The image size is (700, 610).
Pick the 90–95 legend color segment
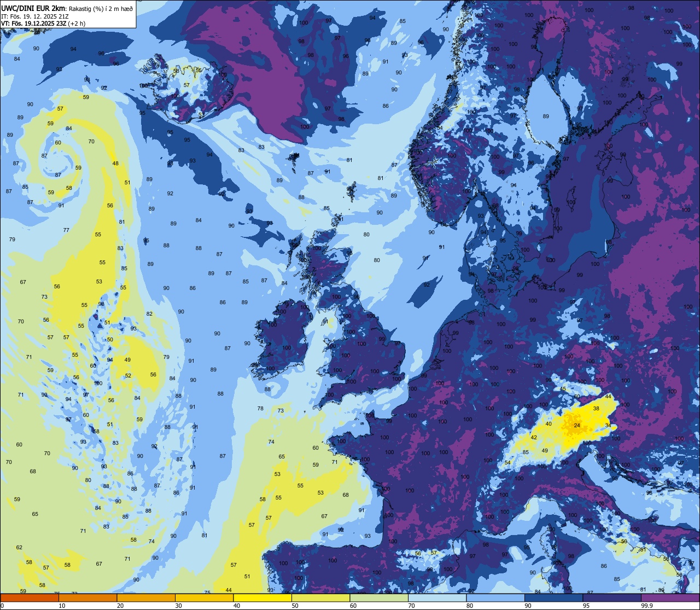[x=553, y=598]
